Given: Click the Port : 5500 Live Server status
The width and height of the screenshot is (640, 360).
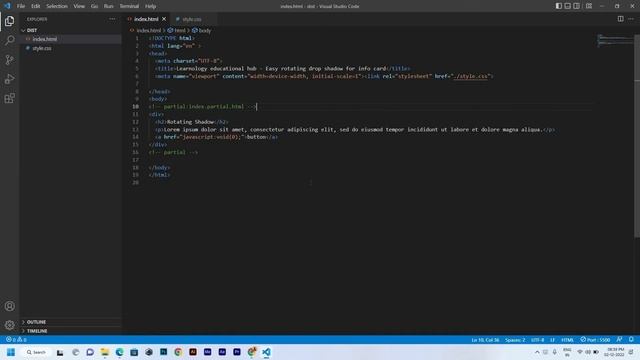Looking at the screenshot, I should (x=596, y=340).
